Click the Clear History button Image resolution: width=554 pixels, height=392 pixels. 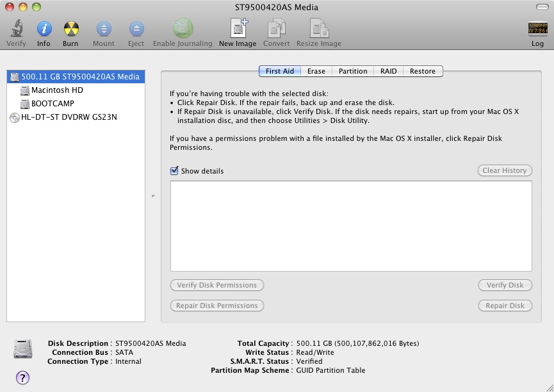(x=505, y=170)
